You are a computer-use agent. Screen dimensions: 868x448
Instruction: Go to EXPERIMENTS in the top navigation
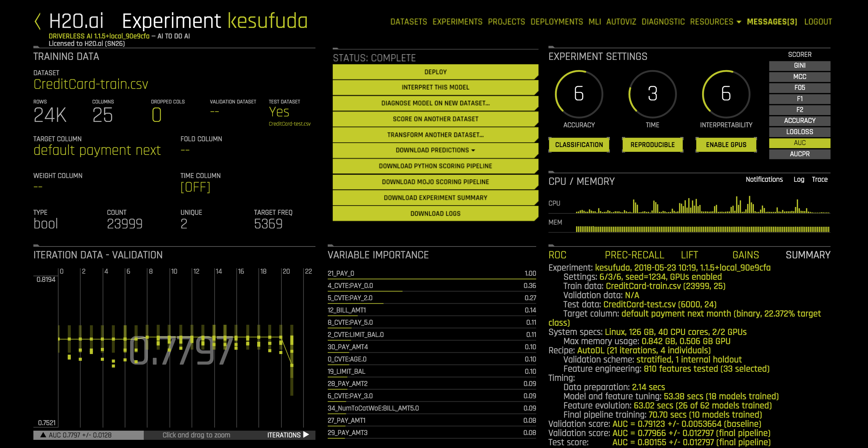click(x=458, y=22)
